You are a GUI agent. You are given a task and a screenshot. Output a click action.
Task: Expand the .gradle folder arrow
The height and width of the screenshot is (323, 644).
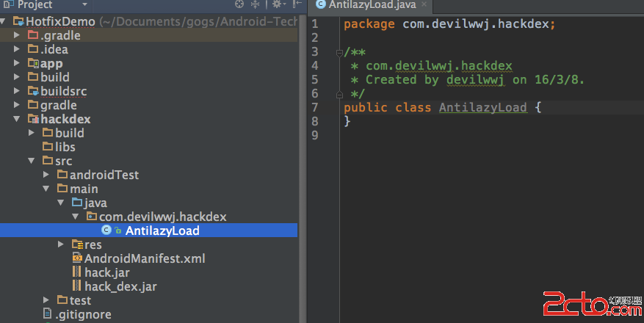[x=16, y=35]
